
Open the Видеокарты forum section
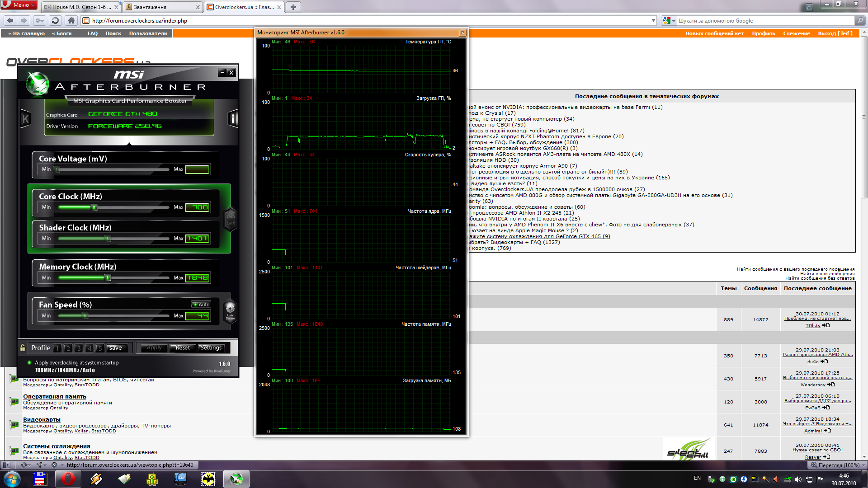42,419
